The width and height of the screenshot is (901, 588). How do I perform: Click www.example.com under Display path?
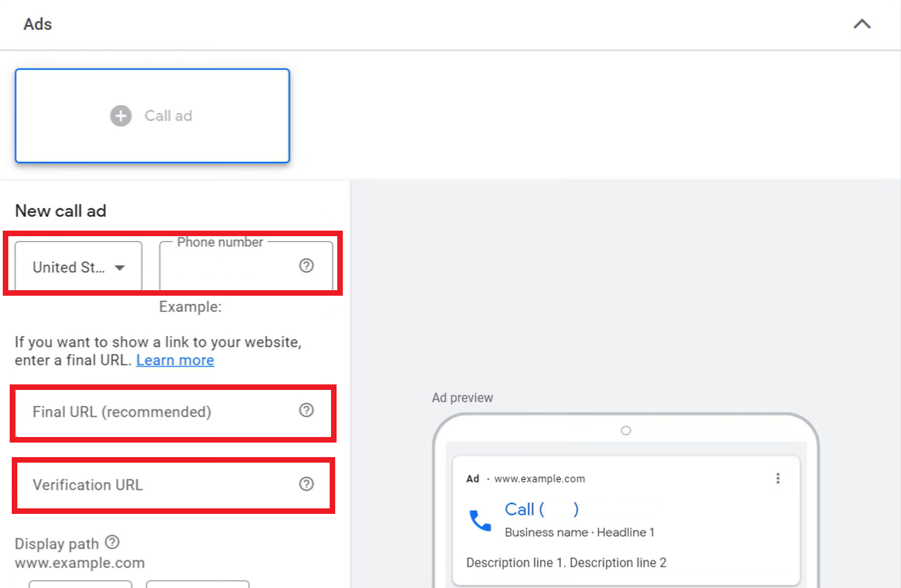click(x=80, y=562)
